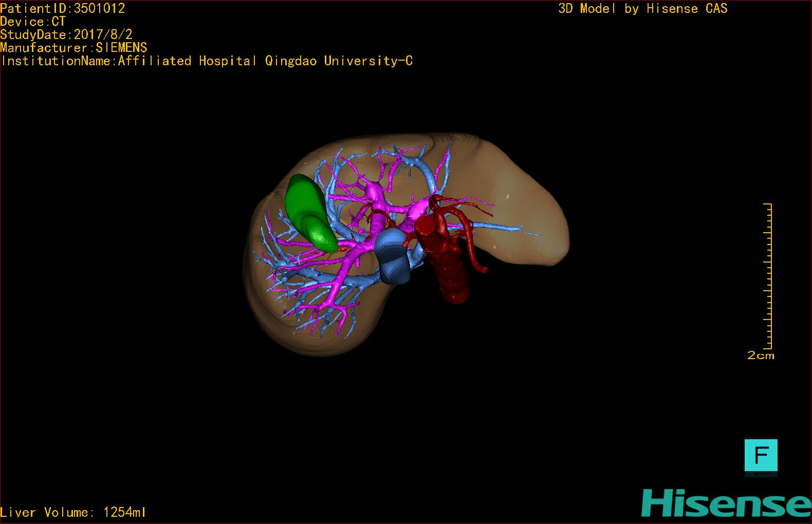The image size is (812, 524).
Task: Click the Manufacturer:SIEMENS text
Action: [74, 48]
